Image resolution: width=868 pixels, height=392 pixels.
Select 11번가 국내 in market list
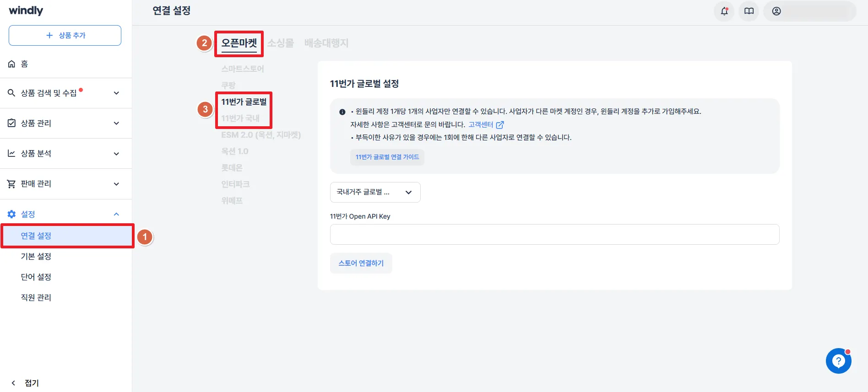[240, 118]
